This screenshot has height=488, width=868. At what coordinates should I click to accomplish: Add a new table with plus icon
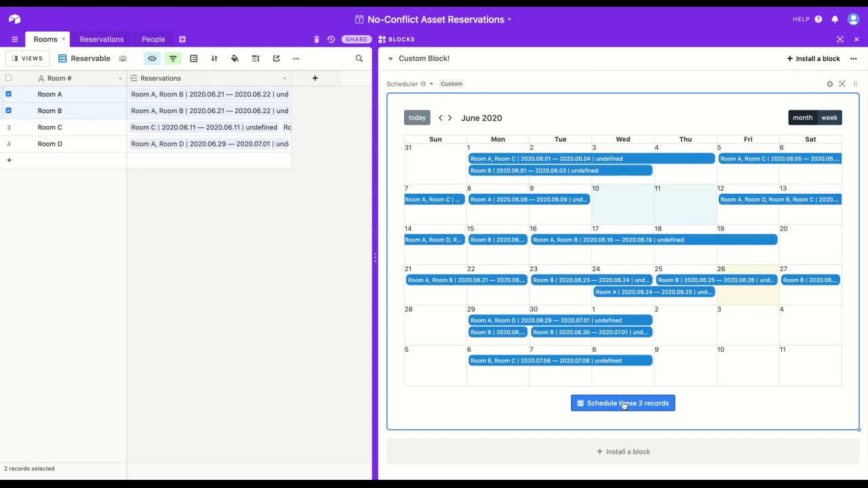[x=182, y=39]
